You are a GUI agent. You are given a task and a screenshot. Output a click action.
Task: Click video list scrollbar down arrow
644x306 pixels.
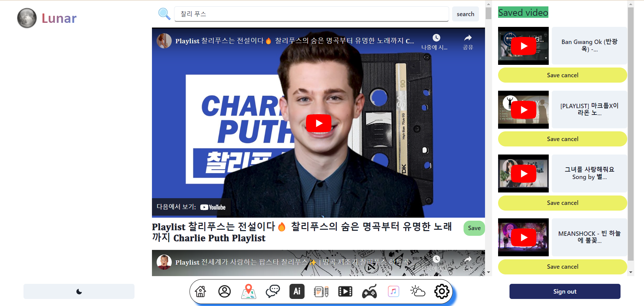click(x=488, y=272)
